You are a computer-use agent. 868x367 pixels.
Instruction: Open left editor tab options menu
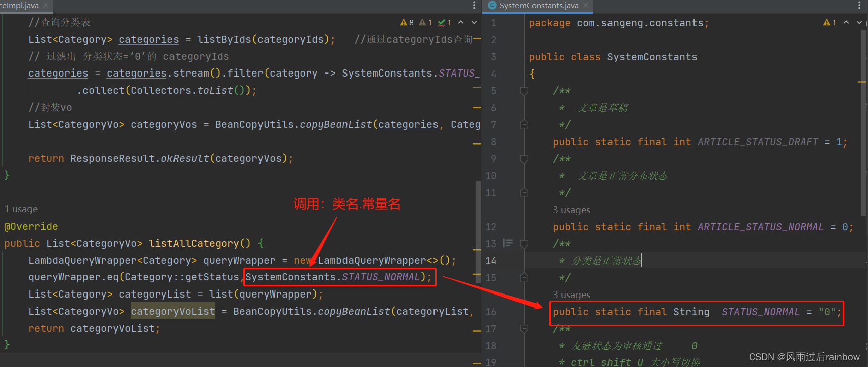click(x=474, y=5)
